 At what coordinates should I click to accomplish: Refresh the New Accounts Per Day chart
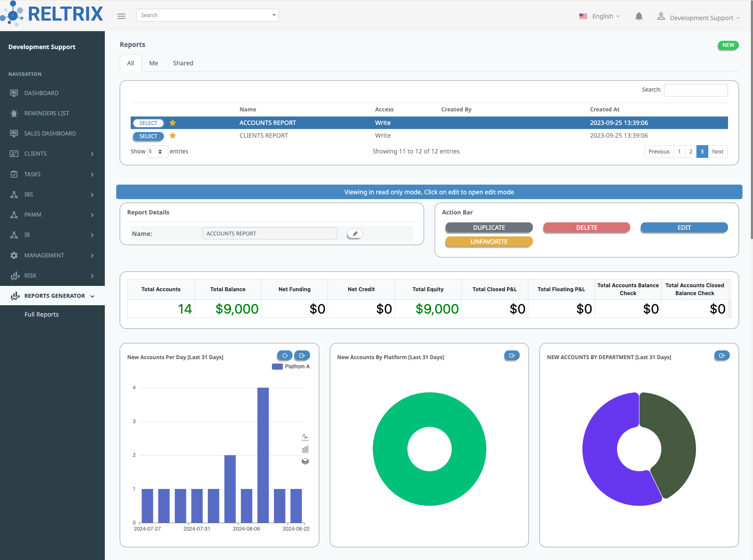pos(285,356)
